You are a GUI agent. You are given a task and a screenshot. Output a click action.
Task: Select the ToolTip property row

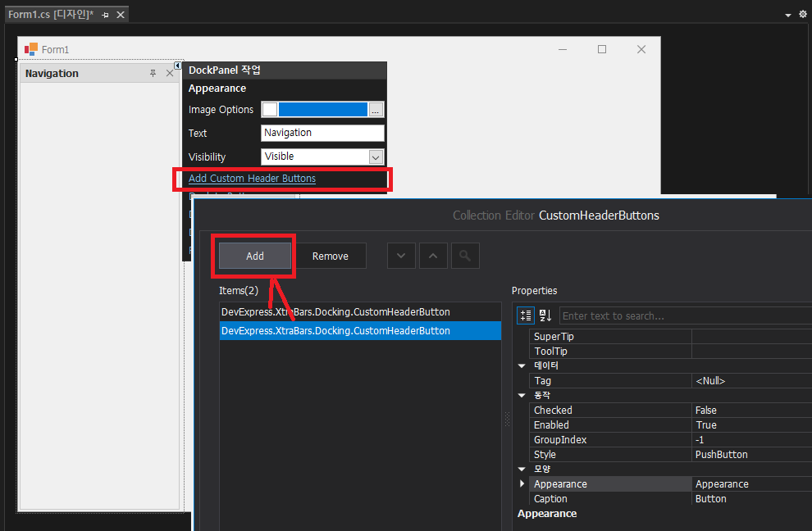[671, 351]
